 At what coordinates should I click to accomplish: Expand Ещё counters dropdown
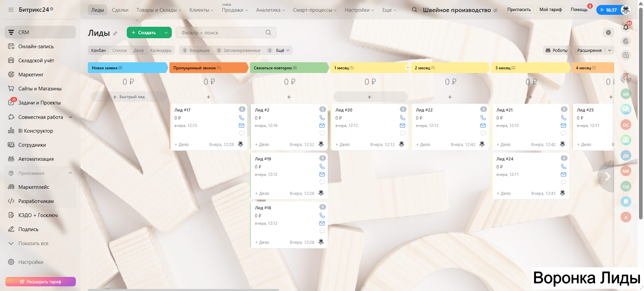point(283,50)
